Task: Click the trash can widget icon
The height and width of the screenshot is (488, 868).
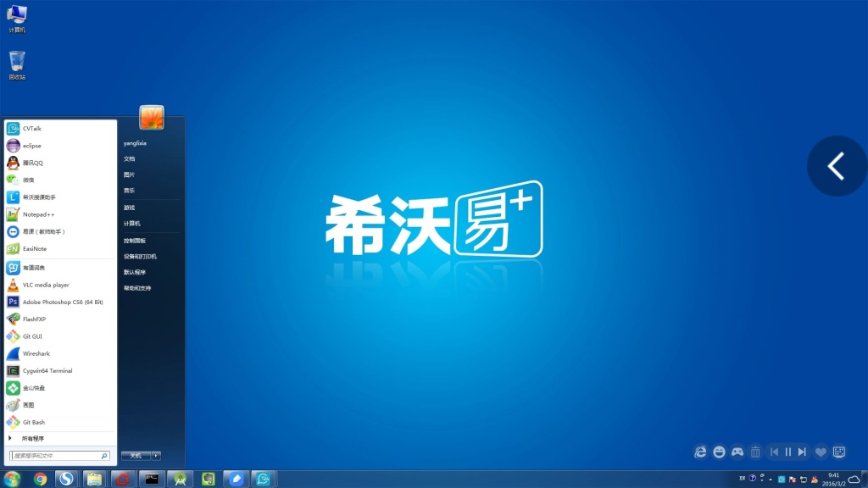Action: point(755,452)
